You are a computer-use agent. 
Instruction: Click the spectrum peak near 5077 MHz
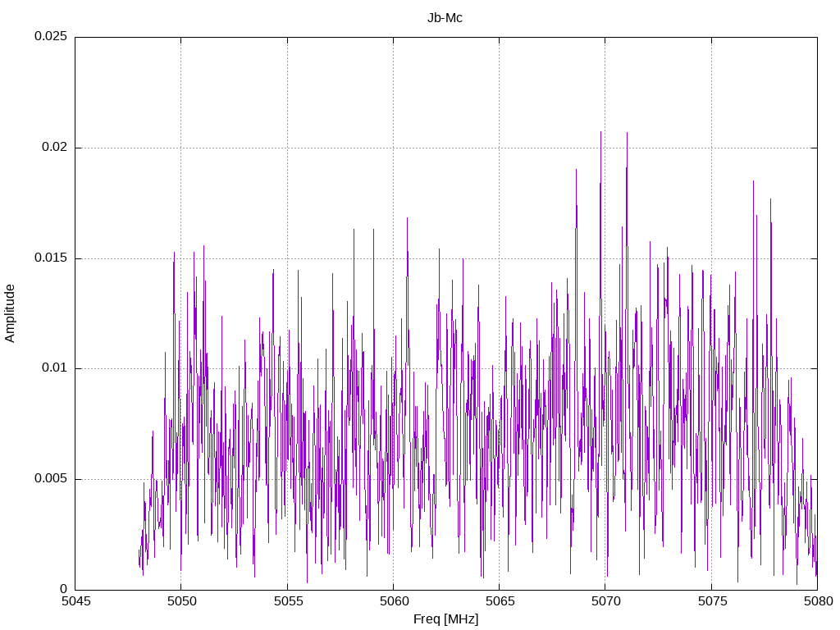[x=753, y=182]
